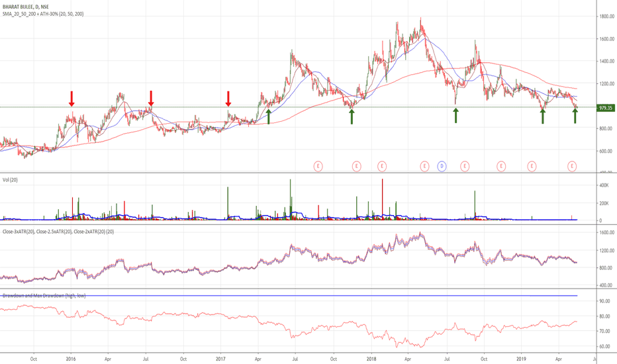
Task: Open the earnings E marker just left of the D marker
Action: coord(424,167)
